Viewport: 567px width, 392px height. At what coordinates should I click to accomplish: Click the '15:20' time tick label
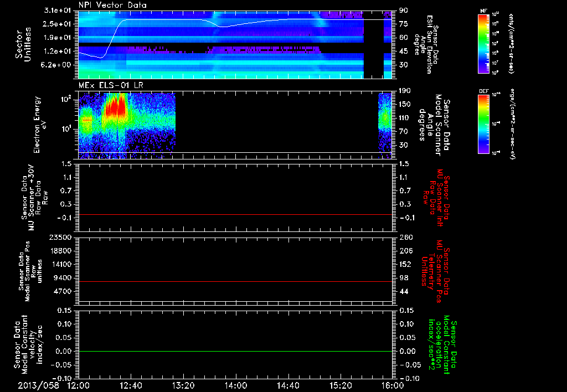pos(341,385)
